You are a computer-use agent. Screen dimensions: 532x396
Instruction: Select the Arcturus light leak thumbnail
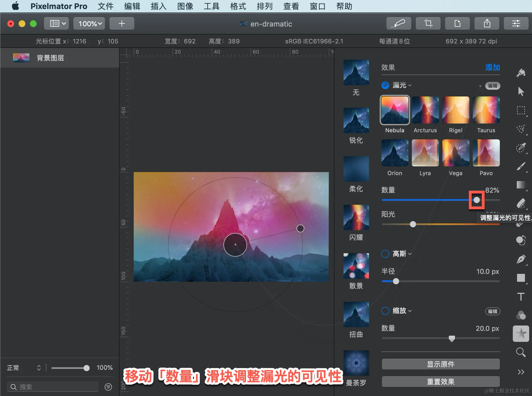(425, 110)
